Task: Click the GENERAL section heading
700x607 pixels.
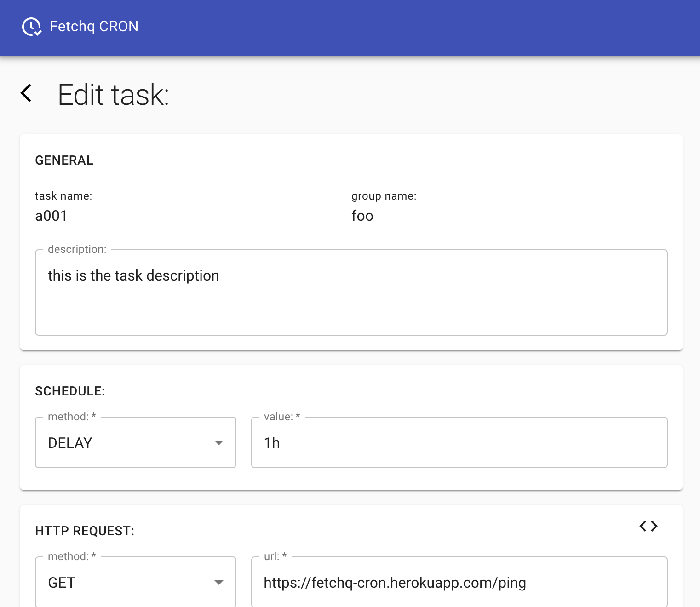Action: click(64, 160)
